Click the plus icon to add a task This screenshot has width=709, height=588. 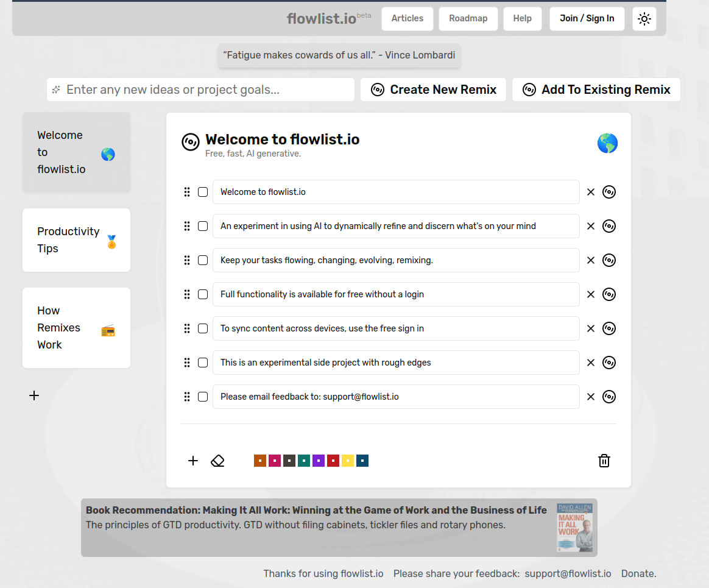point(193,461)
